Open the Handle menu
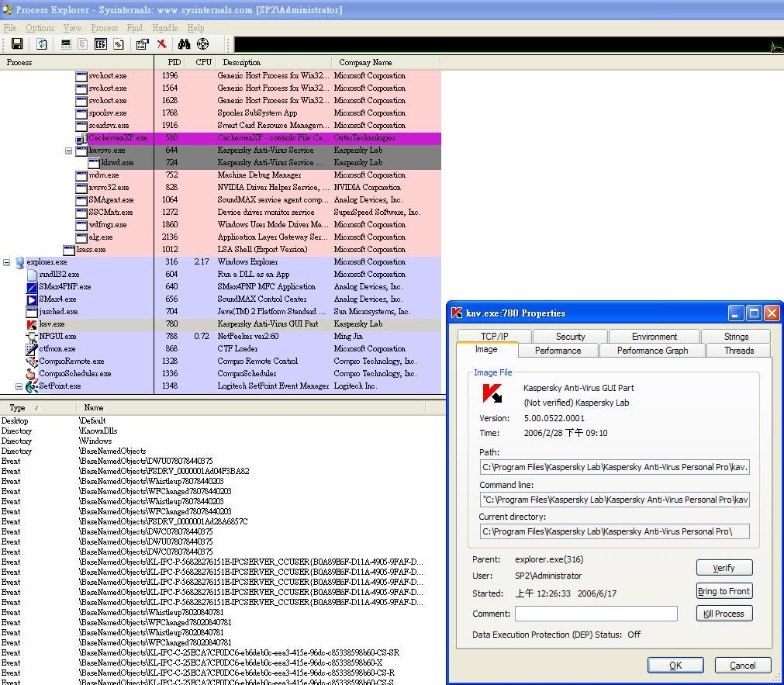This screenshot has width=784, height=685. tap(165, 28)
